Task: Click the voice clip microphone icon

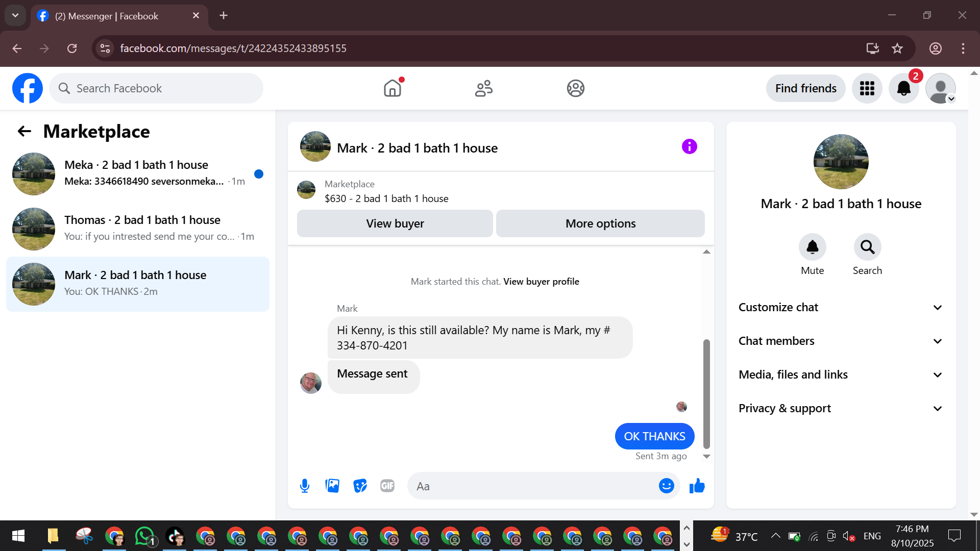Action: 305,486
